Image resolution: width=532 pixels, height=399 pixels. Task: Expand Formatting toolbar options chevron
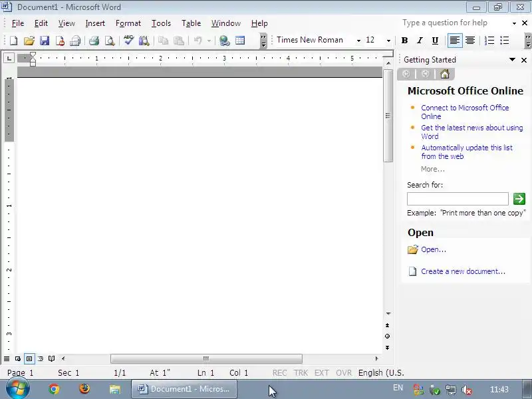click(527, 41)
